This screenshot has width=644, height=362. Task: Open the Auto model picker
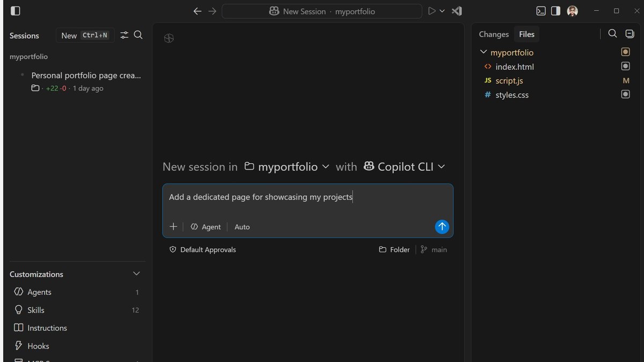[242, 227]
